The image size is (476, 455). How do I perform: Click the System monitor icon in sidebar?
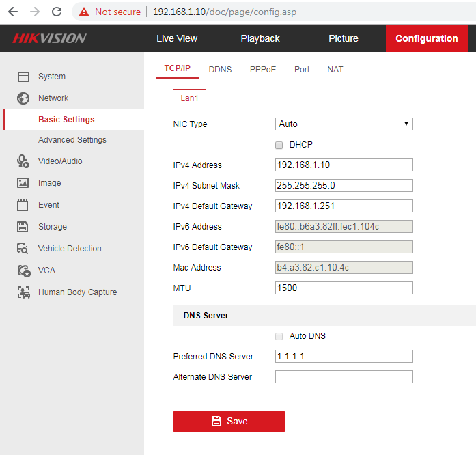point(23,77)
